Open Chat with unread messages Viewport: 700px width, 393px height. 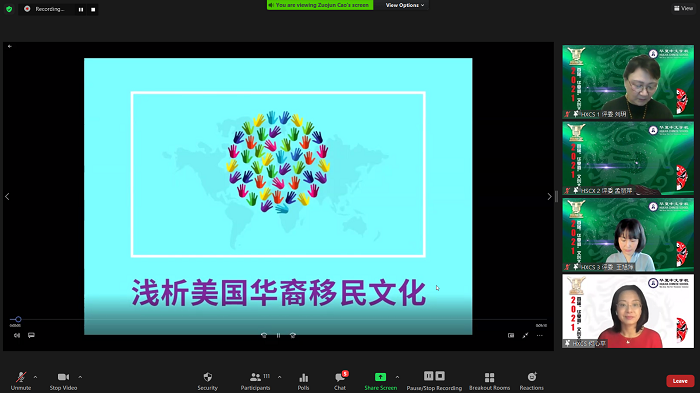click(x=341, y=381)
